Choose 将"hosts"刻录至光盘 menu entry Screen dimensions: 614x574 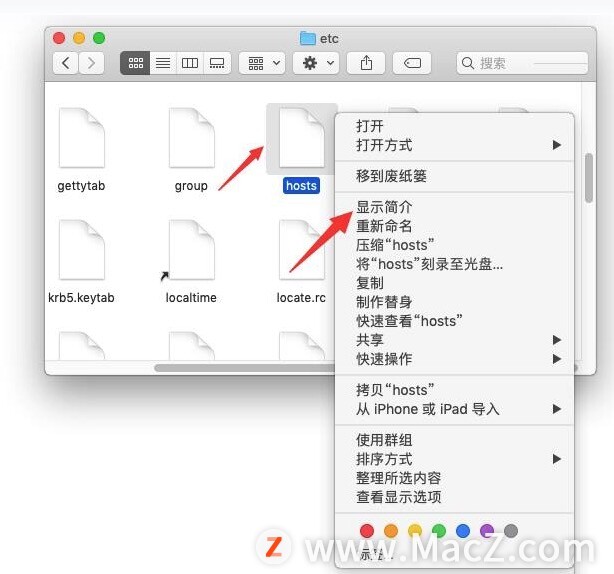(454, 264)
